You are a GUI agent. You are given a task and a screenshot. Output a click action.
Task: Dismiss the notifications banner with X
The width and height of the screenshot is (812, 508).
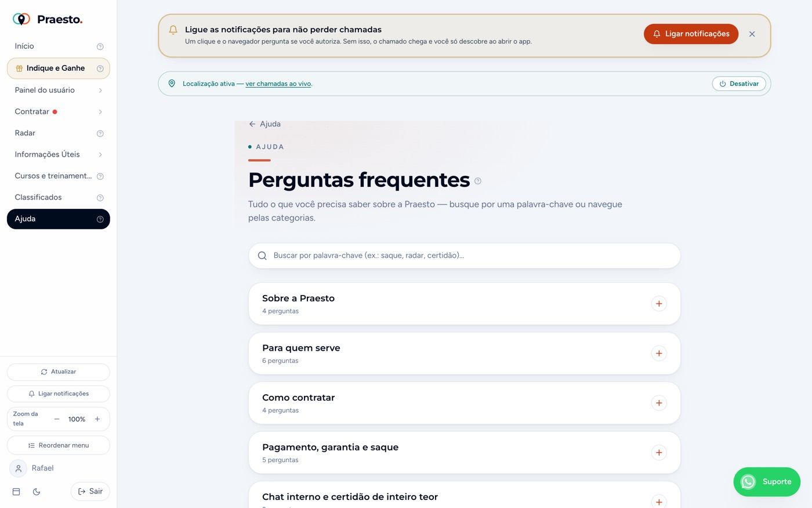click(x=752, y=34)
